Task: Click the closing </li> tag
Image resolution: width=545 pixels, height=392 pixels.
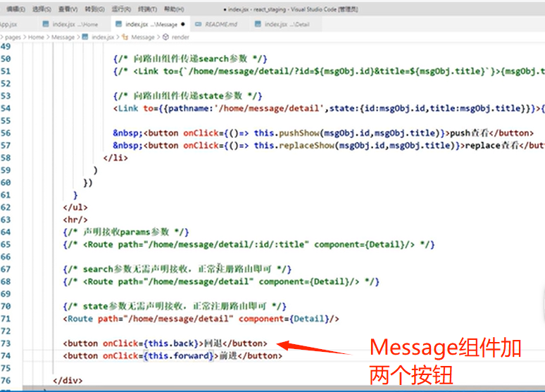Action: (115, 158)
